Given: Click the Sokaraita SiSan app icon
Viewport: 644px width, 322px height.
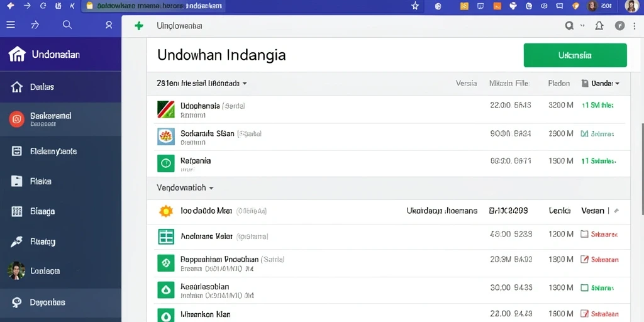Looking at the screenshot, I should [x=166, y=136].
